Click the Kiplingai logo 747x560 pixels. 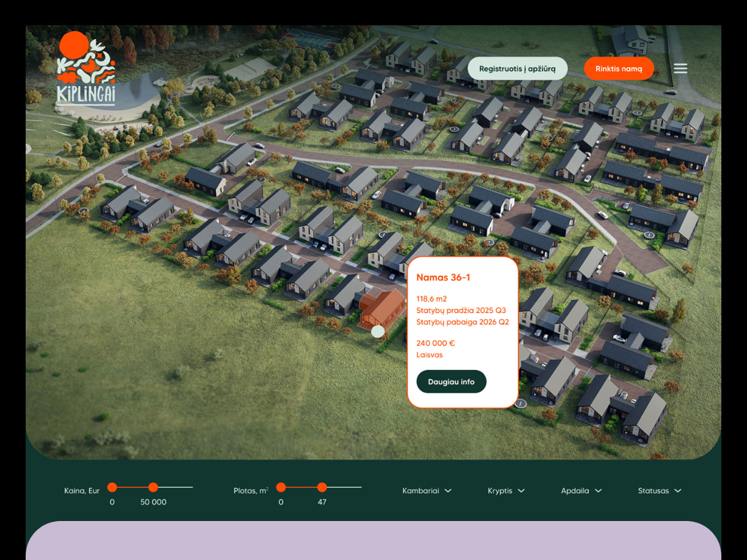86,69
